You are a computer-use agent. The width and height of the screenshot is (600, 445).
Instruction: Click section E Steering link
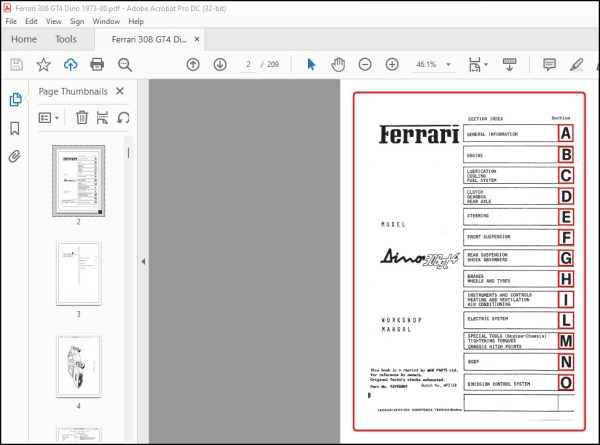[x=518, y=217]
